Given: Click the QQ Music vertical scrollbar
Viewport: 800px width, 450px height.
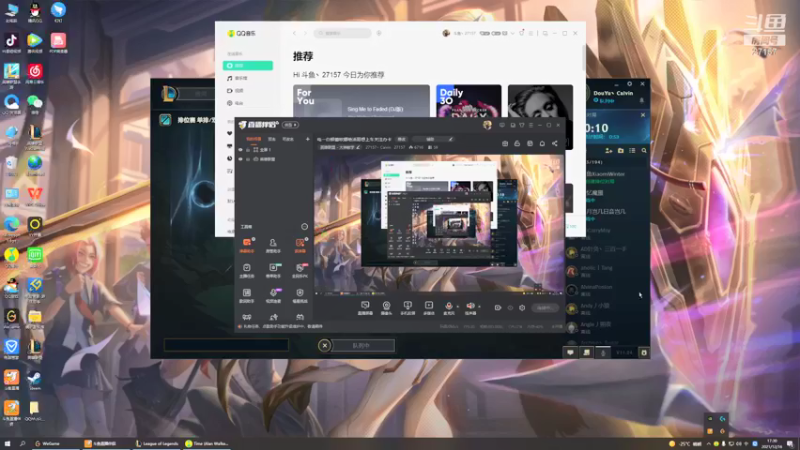Looking at the screenshot, I should pos(584,56).
